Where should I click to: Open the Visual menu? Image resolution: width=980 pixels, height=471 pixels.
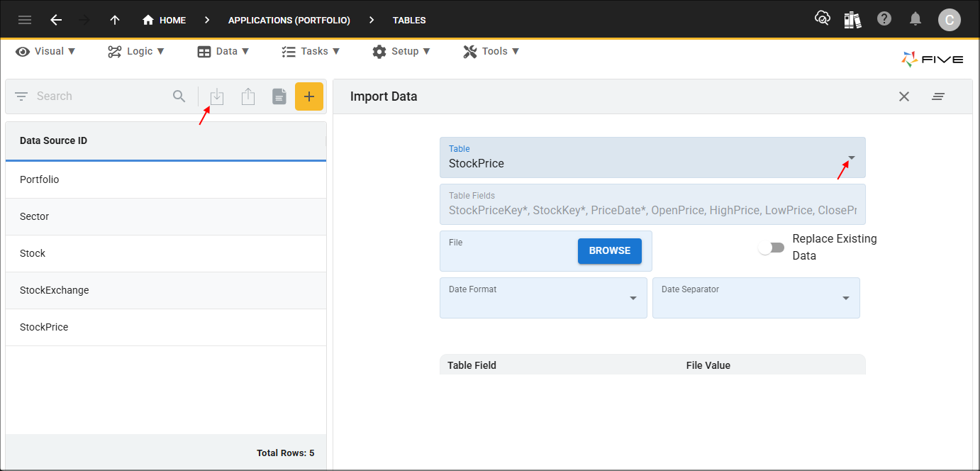(46, 51)
